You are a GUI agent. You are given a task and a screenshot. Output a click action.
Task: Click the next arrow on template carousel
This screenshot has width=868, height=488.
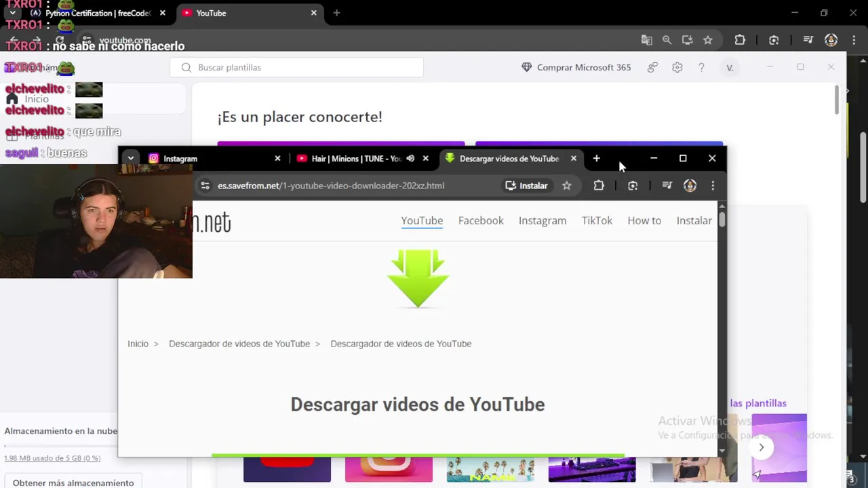pyautogui.click(x=762, y=447)
